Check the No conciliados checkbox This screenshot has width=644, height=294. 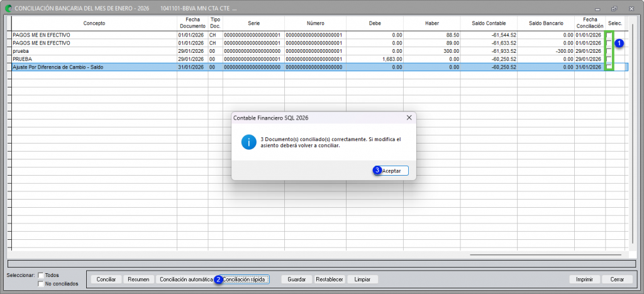tap(41, 283)
